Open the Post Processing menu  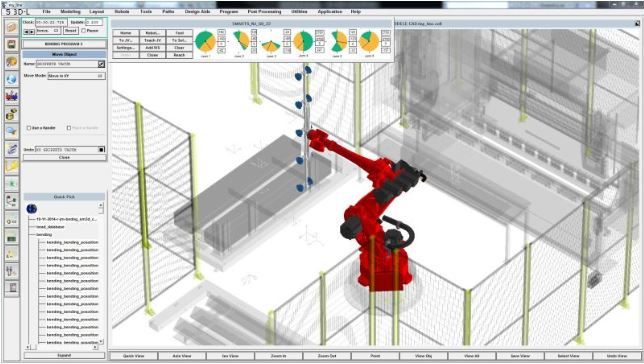tap(264, 12)
